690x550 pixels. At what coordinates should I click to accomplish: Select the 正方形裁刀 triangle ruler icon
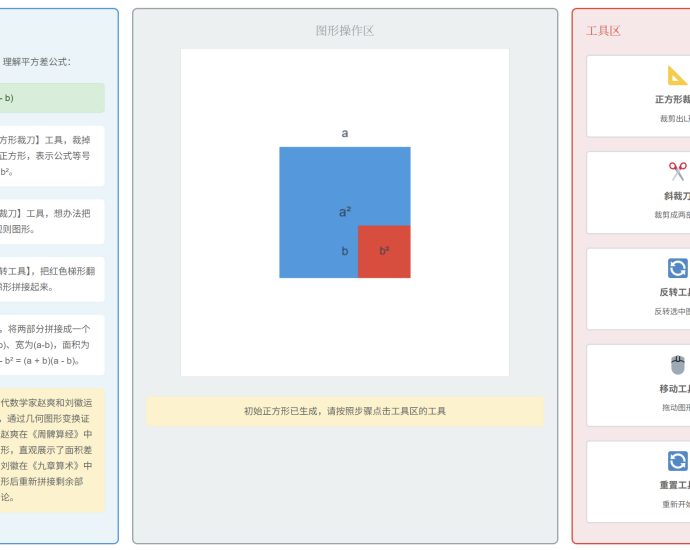point(677,75)
